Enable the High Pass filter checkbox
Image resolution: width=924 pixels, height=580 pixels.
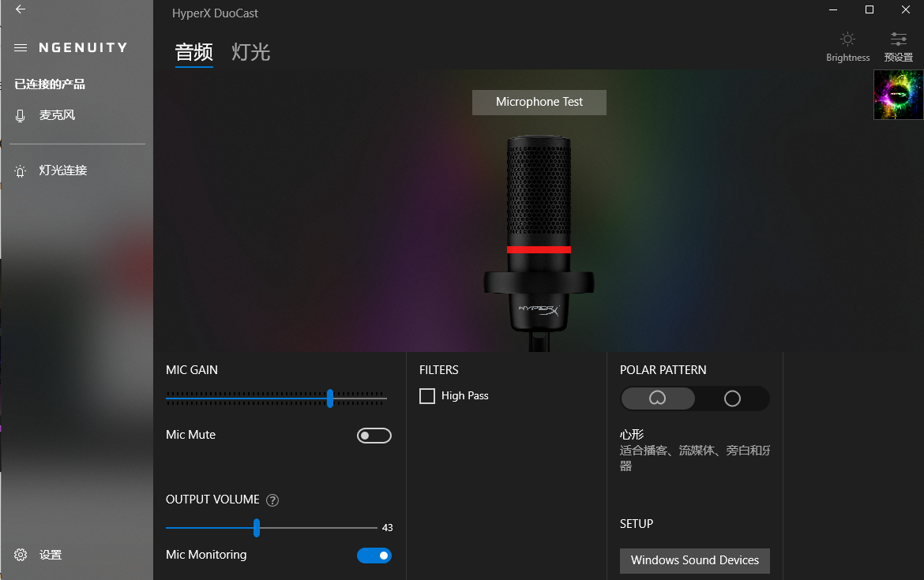click(x=426, y=395)
